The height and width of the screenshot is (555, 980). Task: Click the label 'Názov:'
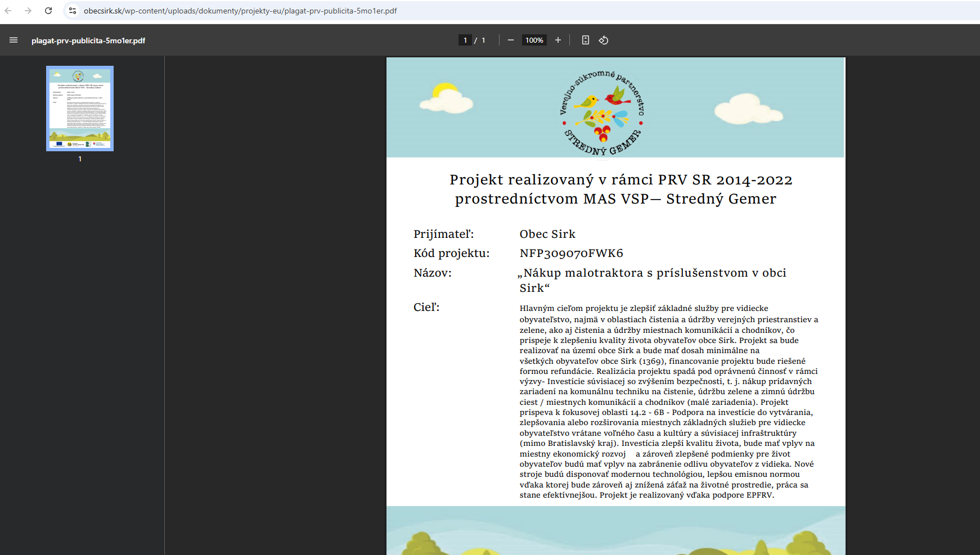[433, 273]
